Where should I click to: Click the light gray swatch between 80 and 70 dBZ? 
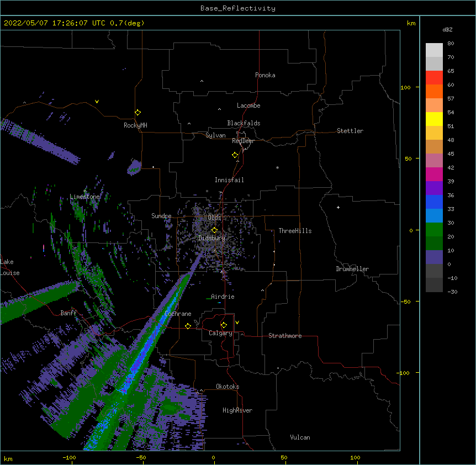[434, 50]
